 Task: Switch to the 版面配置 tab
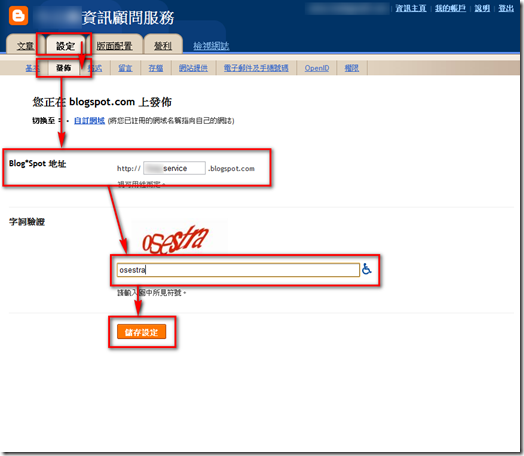point(114,46)
